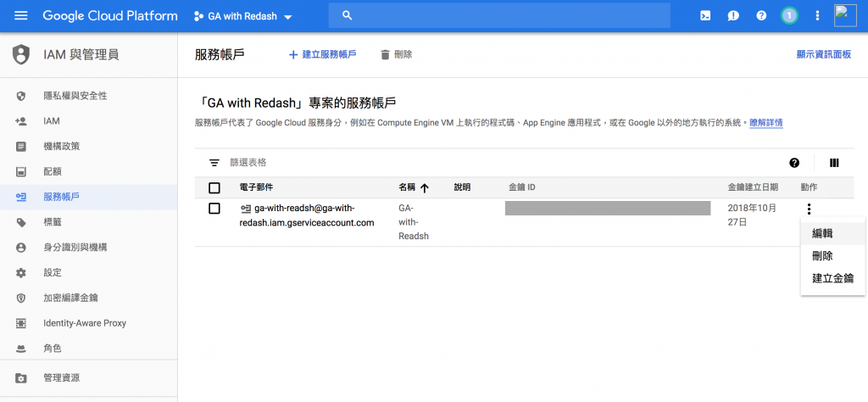This screenshot has height=402, width=868.
Task: Click the 金鑰建立日期 column header
Action: (753, 187)
